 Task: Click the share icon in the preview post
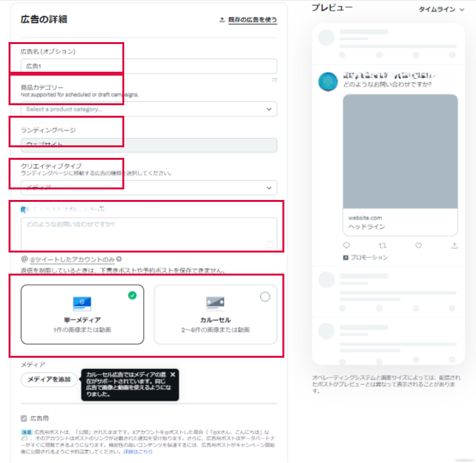[x=454, y=245]
